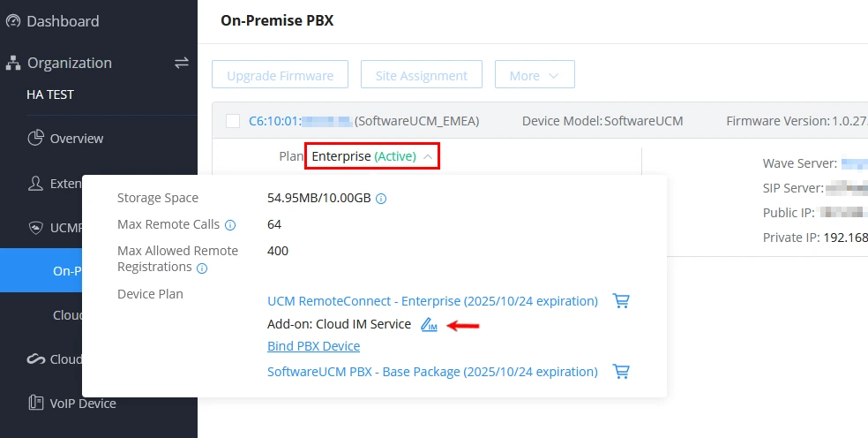Click the VoIP Device sidebar icon
This screenshot has width=868, height=438.
(x=35, y=403)
